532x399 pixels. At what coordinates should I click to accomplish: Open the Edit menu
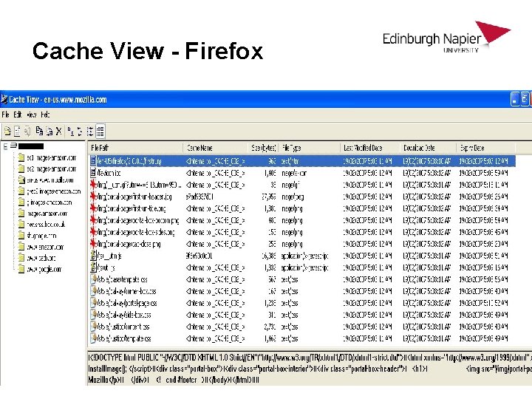[18, 115]
